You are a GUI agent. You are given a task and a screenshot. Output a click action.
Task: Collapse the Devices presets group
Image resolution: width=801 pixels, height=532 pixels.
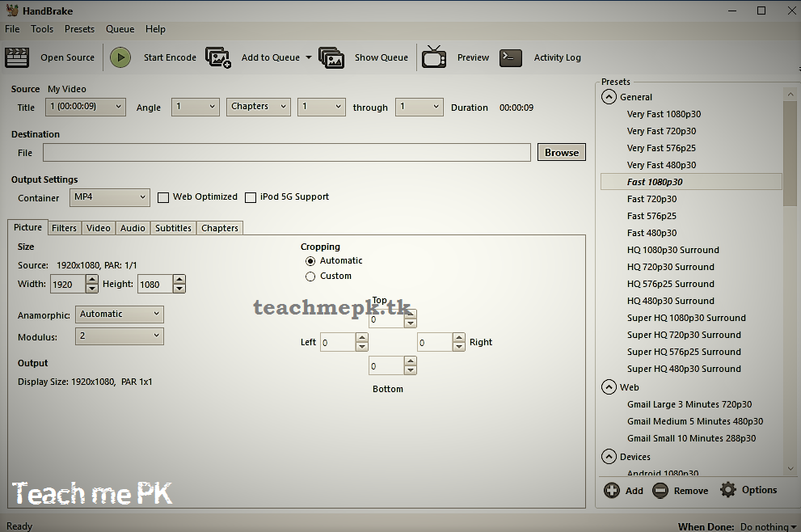[x=609, y=456]
